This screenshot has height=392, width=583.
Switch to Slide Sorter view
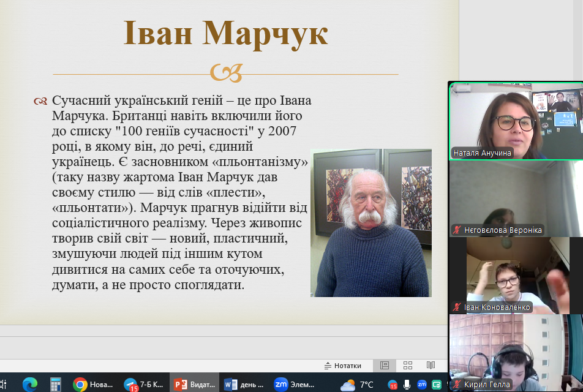(x=407, y=366)
